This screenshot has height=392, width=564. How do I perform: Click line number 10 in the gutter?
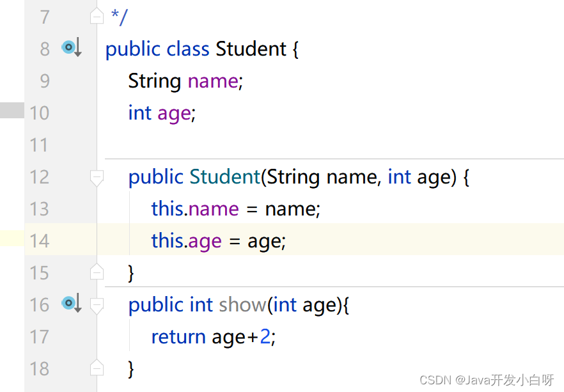pos(39,113)
